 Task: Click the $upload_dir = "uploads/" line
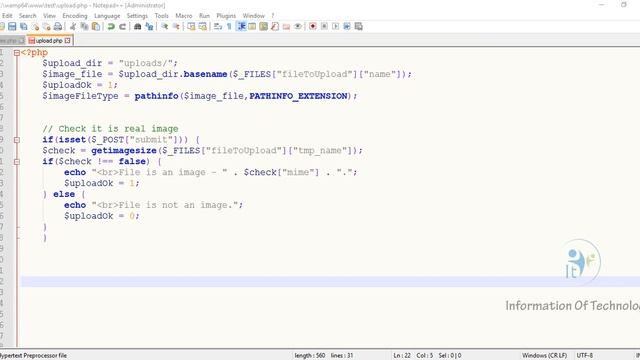pos(110,63)
